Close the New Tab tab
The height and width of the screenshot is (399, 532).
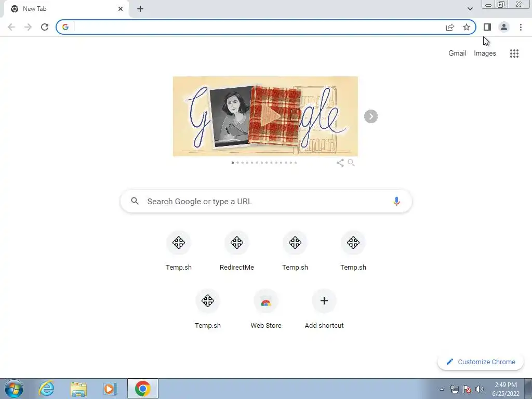click(121, 9)
